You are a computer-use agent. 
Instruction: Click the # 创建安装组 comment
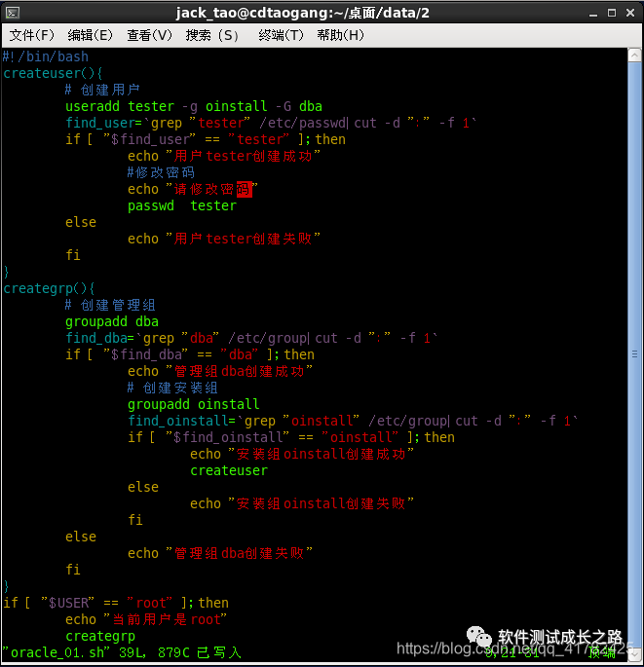(172, 388)
